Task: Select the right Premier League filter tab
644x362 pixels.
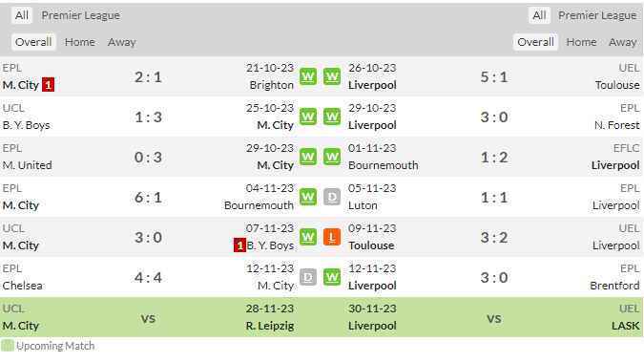Action: [x=597, y=15]
